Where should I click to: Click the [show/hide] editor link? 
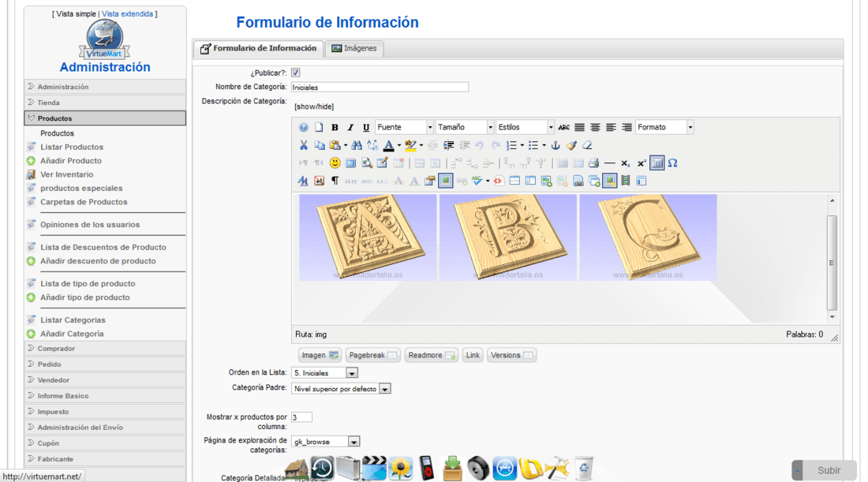point(314,106)
